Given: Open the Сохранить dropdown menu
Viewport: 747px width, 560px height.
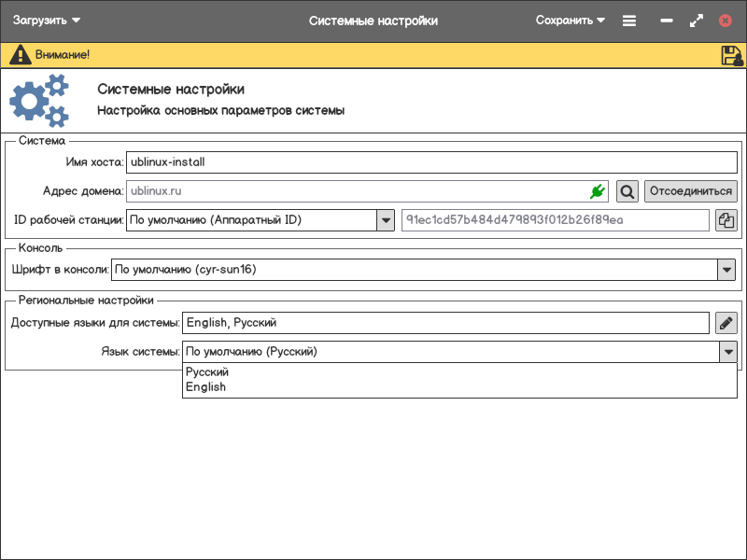Looking at the screenshot, I should pyautogui.click(x=570, y=21).
